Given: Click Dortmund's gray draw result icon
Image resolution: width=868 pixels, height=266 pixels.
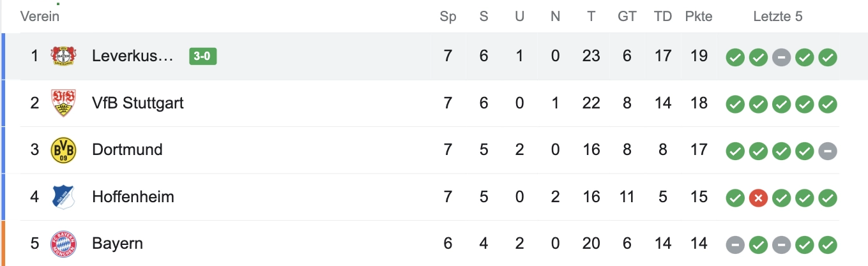Looking at the screenshot, I should 828,151.
